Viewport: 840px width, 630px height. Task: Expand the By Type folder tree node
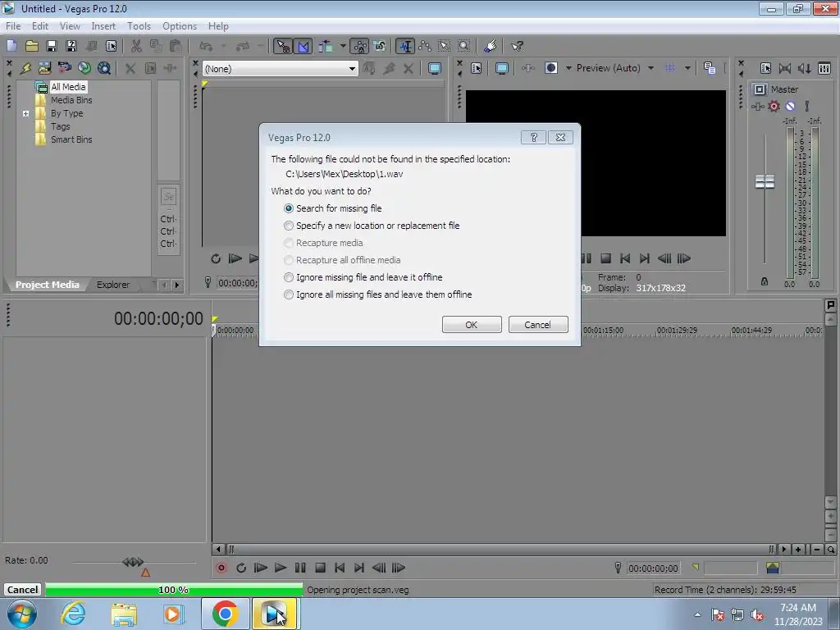click(x=25, y=113)
